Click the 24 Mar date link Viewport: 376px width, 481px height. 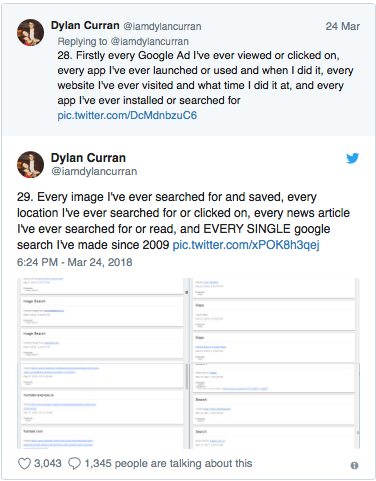[343, 26]
